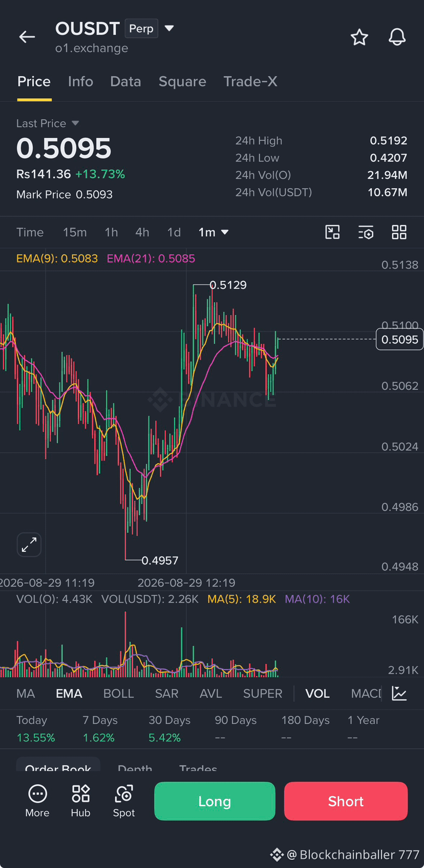The width and height of the screenshot is (424, 868).
Task: Click the 24h Low value 0.4207
Action: click(x=389, y=158)
